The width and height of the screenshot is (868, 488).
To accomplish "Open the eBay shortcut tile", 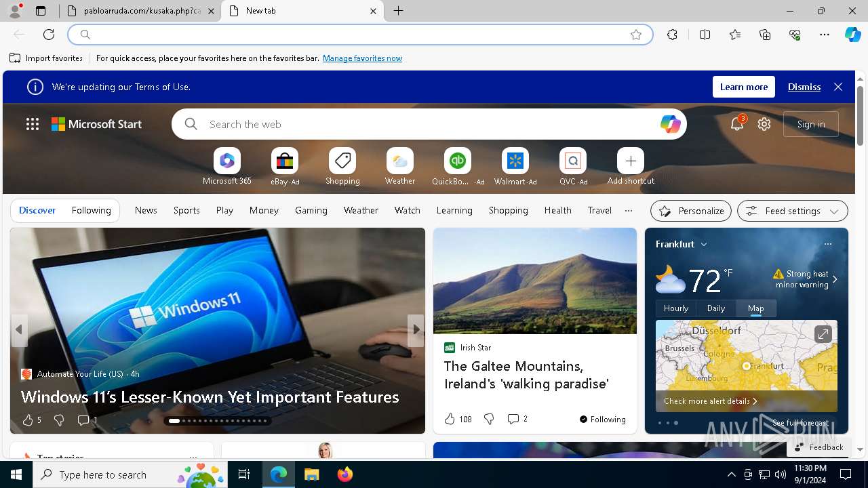I will click(285, 167).
